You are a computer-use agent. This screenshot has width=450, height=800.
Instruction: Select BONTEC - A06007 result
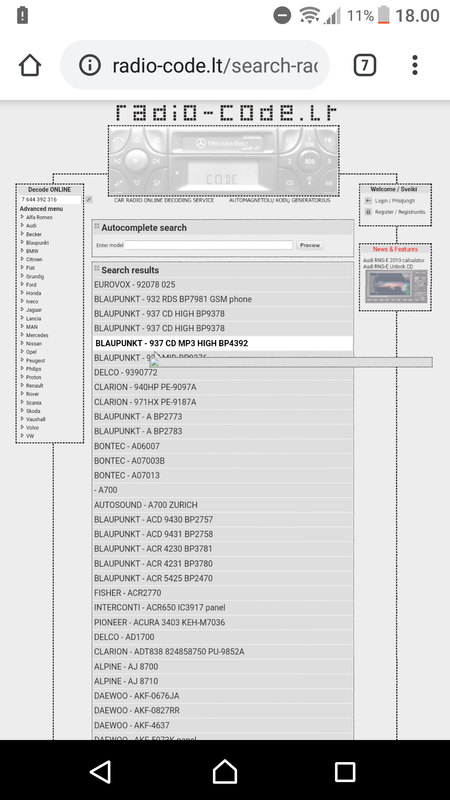(x=222, y=446)
